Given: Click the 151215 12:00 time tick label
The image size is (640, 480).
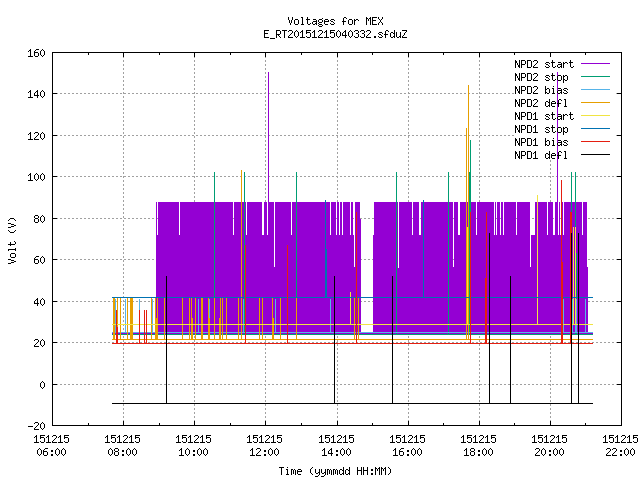Looking at the screenshot, I should tap(264, 445).
